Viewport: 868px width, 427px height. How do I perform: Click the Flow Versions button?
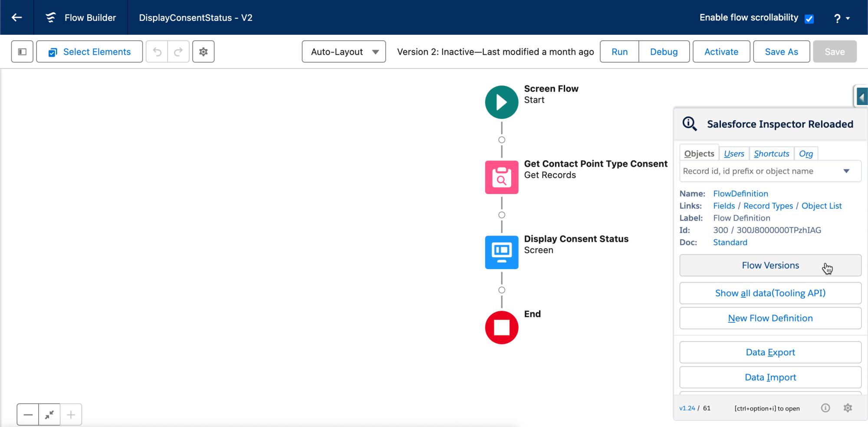click(770, 265)
